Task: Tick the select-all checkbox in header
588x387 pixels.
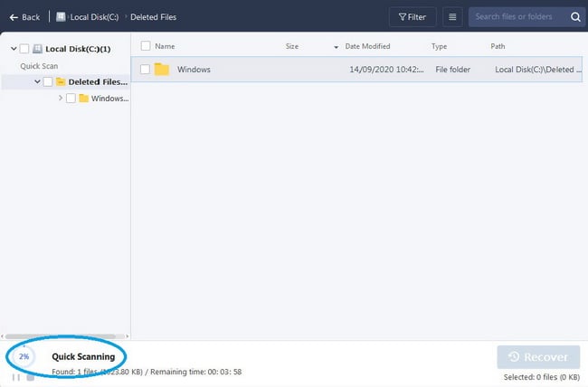Action: click(146, 46)
